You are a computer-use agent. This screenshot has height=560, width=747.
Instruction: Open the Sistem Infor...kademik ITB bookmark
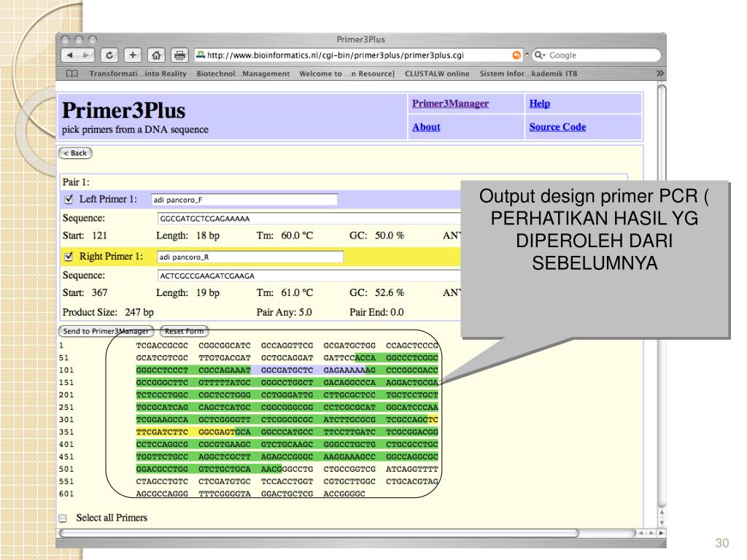[x=528, y=74]
